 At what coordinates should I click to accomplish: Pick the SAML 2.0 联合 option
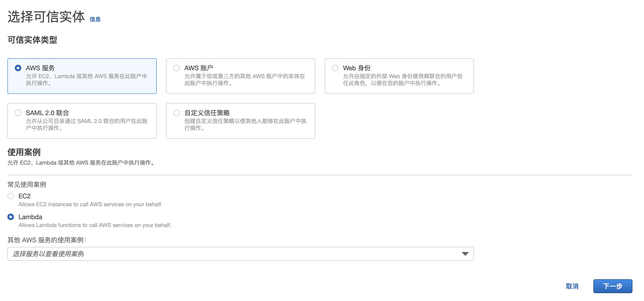point(18,113)
